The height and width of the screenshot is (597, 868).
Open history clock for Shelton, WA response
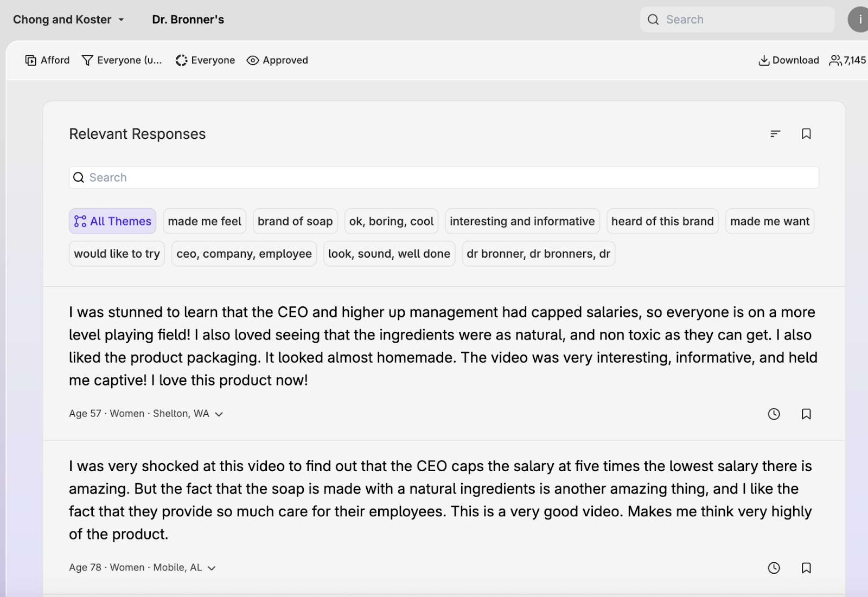[x=774, y=414]
